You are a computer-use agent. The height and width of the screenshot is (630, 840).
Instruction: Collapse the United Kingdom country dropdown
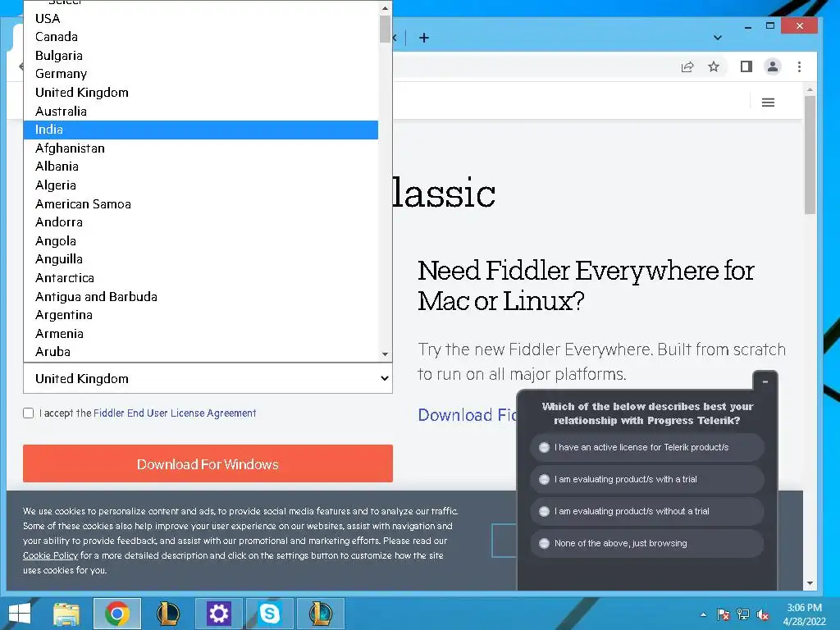pos(208,379)
